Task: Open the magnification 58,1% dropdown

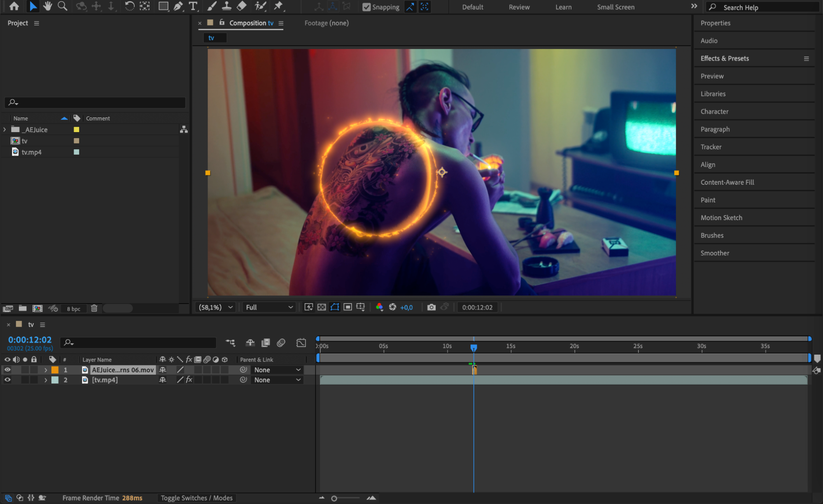Action: 216,307
